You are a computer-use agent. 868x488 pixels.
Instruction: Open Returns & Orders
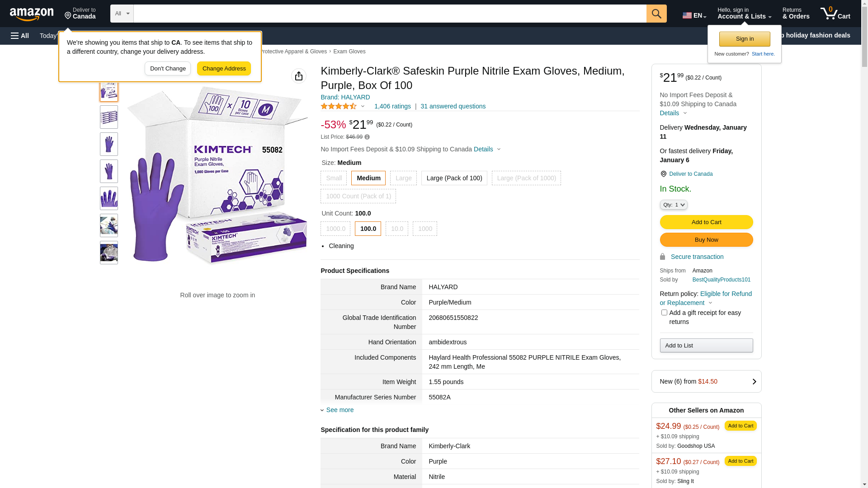pyautogui.click(x=796, y=14)
